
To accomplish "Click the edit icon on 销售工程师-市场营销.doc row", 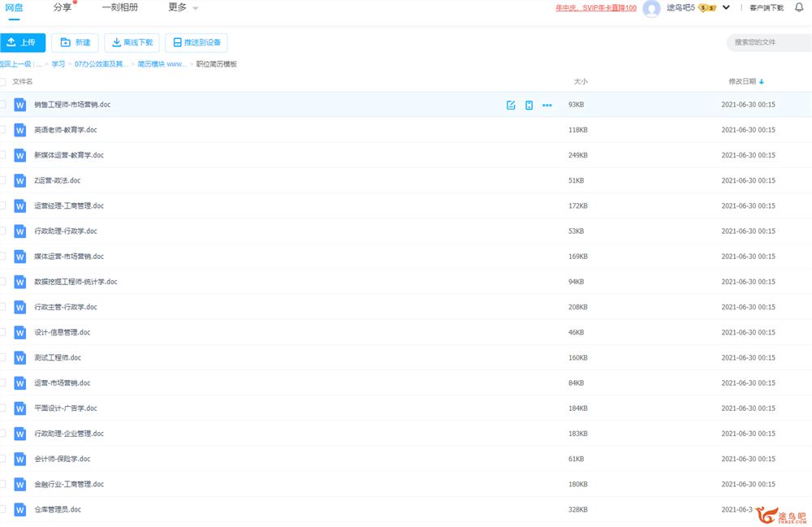I will (x=511, y=105).
